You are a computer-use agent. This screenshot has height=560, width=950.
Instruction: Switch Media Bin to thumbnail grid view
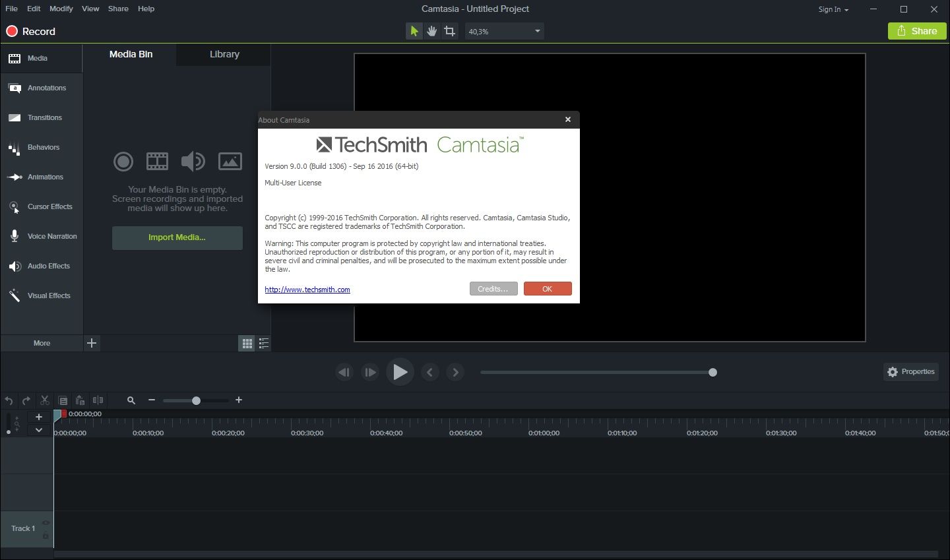247,343
